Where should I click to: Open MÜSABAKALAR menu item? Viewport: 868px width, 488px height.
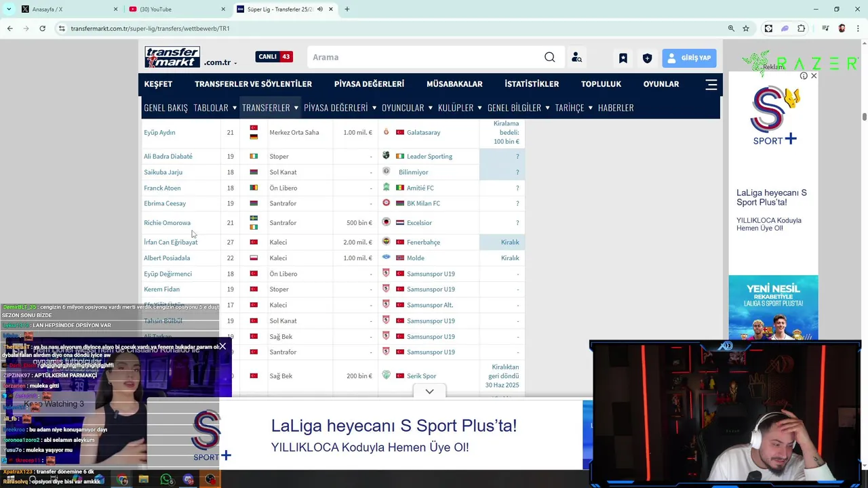454,84
